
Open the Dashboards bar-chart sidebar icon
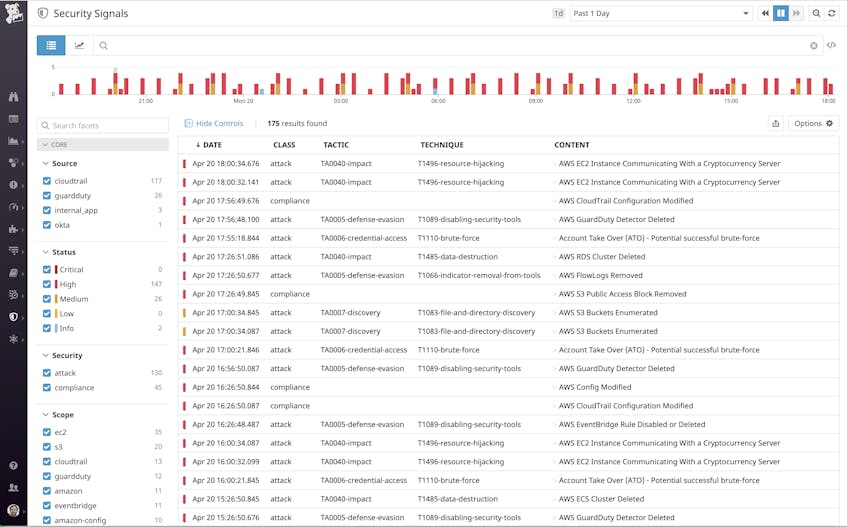click(14, 141)
